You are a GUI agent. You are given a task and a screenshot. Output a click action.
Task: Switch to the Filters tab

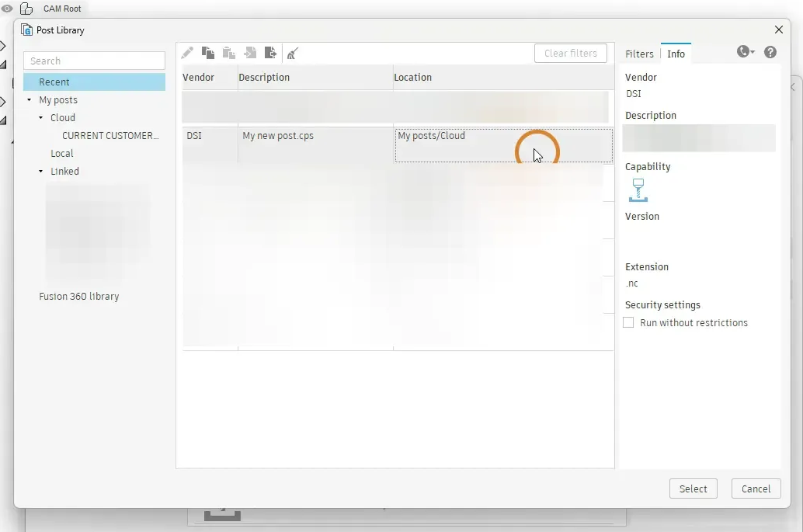[639, 54]
